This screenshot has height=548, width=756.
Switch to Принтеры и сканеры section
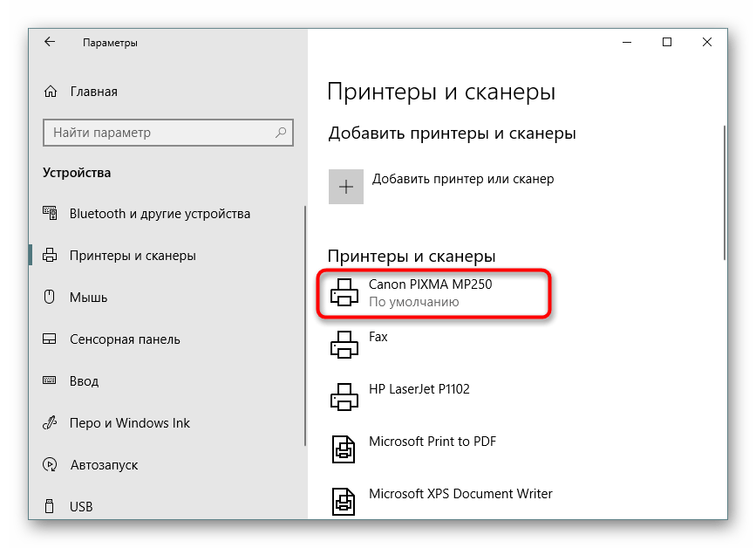pos(133,256)
